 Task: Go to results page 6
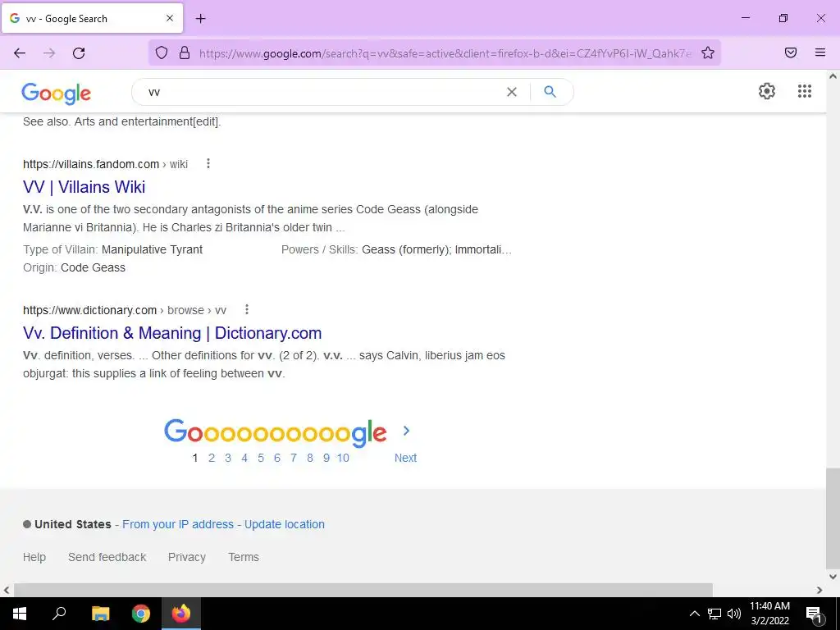click(277, 458)
